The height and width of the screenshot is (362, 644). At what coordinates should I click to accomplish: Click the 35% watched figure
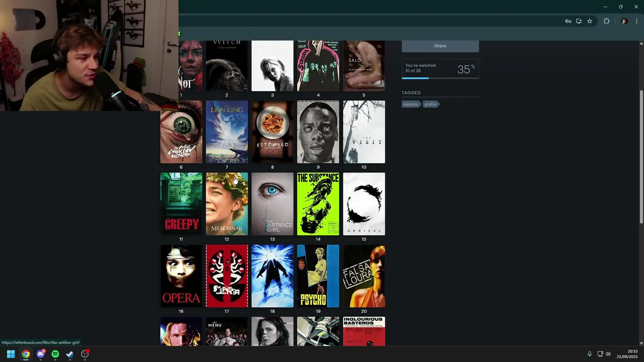[466, 69]
